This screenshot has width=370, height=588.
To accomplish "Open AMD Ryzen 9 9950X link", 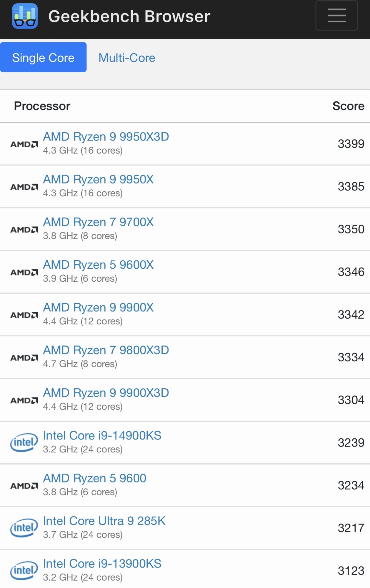I will click(98, 179).
